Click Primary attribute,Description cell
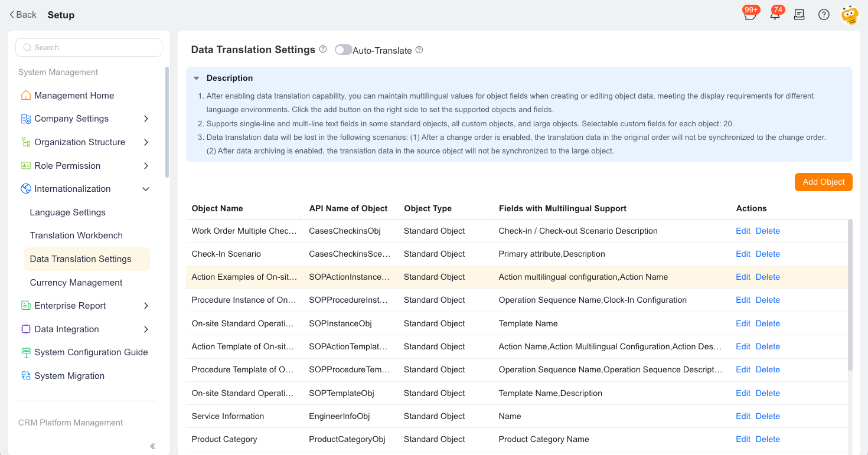Viewport: 868px width, 455px height. pyautogui.click(x=552, y=254)
